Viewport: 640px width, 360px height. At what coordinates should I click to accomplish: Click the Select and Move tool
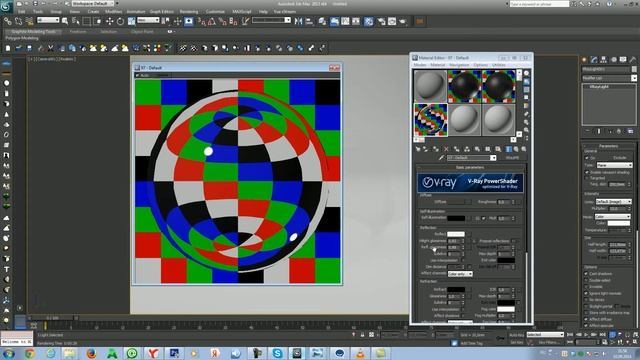point(109,21)
